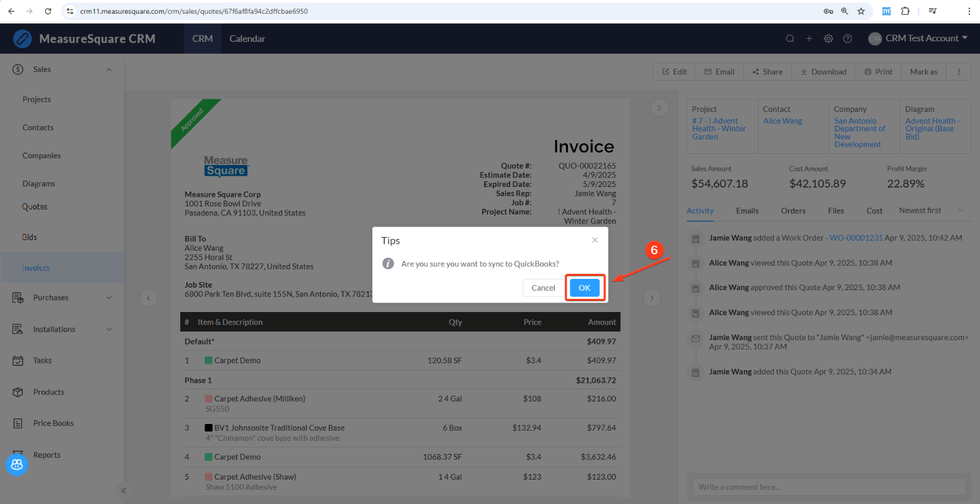Open Bids in the sidebar
This screenshot has height=504, width=980.
point(30,237)
